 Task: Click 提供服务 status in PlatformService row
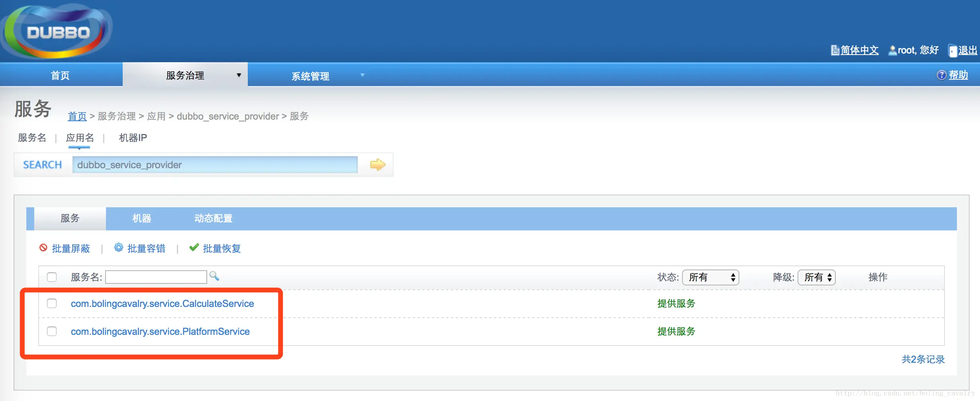tap(676, 332)
